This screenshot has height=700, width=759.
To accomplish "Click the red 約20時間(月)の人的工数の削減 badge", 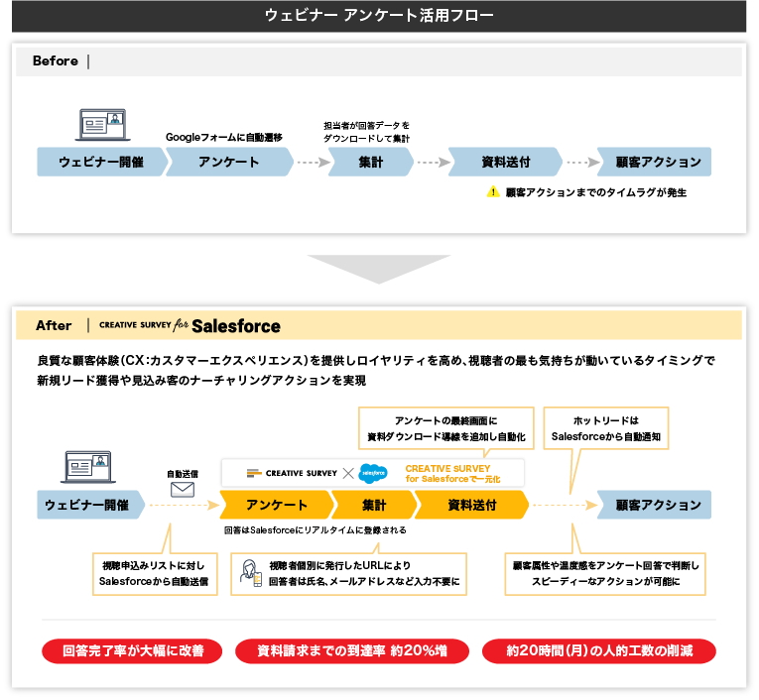I will tap(599, 650).
